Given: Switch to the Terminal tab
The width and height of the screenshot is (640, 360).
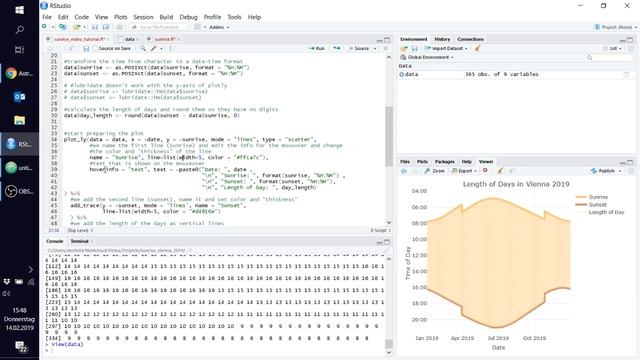Looking at the screenshot, I should click(79, 241).
